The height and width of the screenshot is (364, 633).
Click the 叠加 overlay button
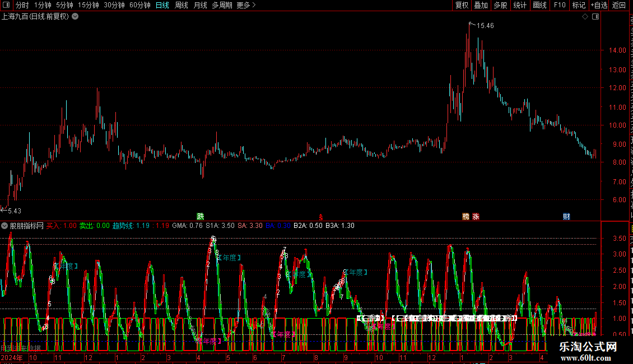(x=481, y=5)
